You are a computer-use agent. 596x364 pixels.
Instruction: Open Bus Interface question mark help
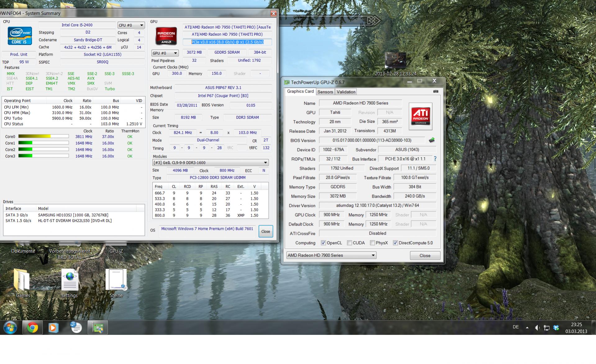pos(435,159)
